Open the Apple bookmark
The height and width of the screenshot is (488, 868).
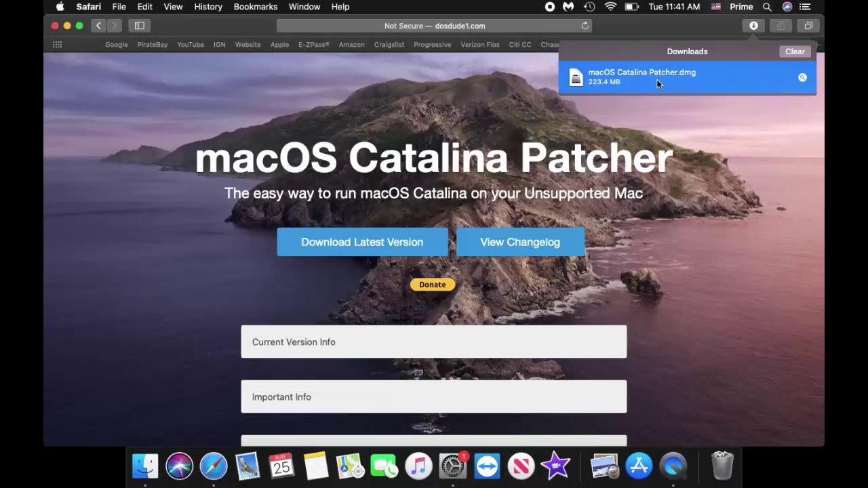(280, 45)
